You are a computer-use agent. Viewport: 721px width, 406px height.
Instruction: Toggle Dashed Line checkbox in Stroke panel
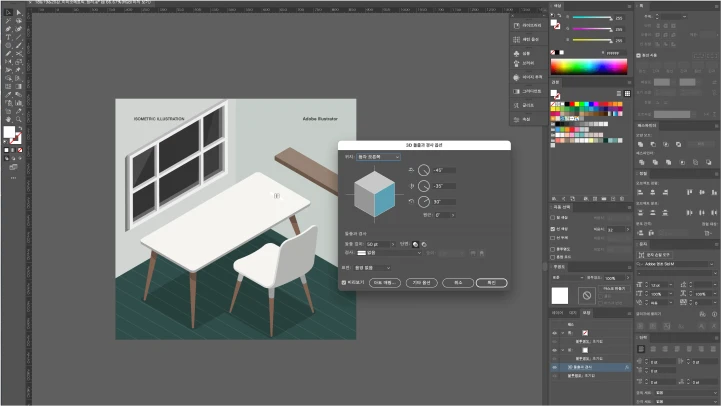pyautogui.click(x=638, y=55)
